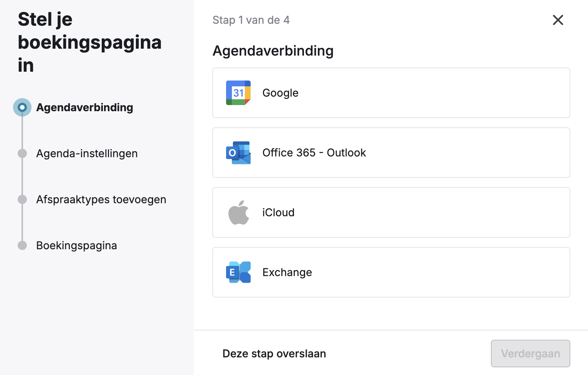Select the Google Calendar icon
Screen dimensions: 588x375
click(238, 93)
